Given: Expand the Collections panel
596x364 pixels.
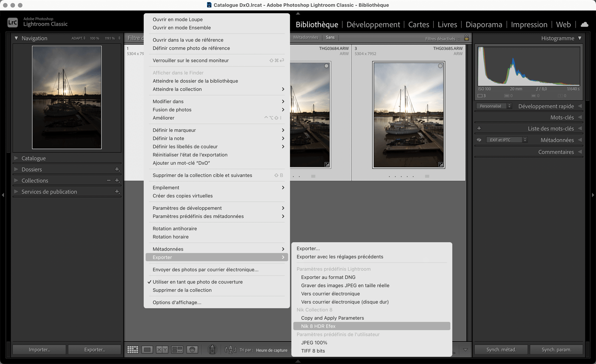Looking at the screenshot, I should (16, 180).
